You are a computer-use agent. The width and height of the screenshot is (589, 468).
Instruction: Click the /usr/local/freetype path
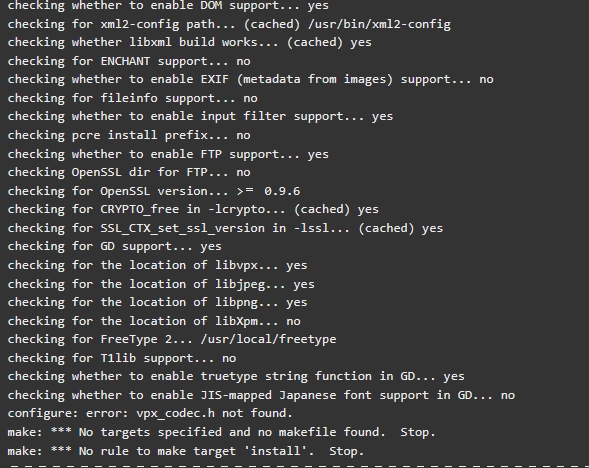click(x=268, y=339)
